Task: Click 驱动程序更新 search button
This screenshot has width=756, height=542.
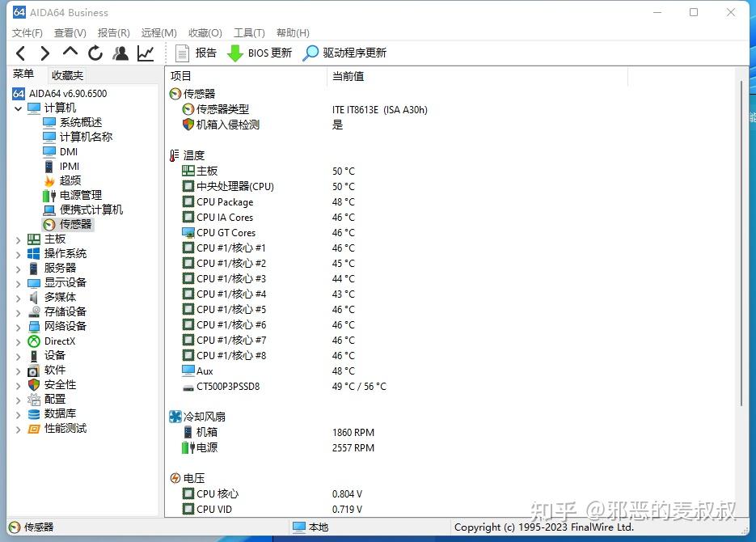Action: coord(344,53)
